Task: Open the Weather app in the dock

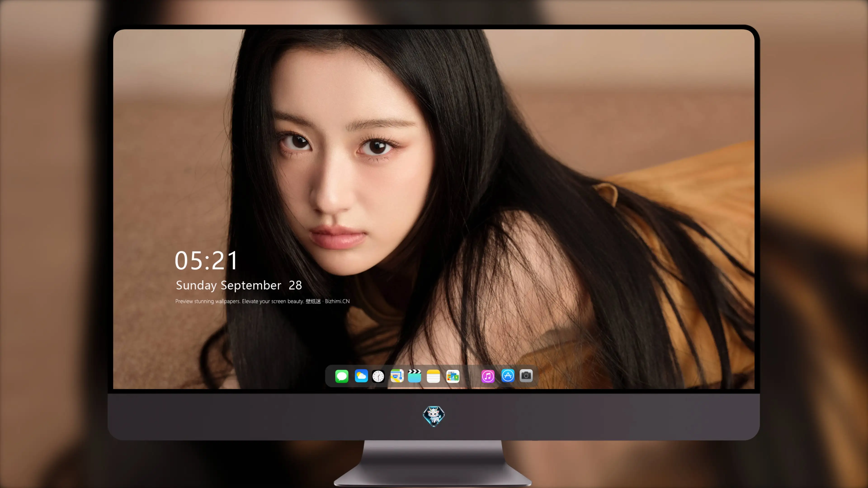Action: pos(361,376)
